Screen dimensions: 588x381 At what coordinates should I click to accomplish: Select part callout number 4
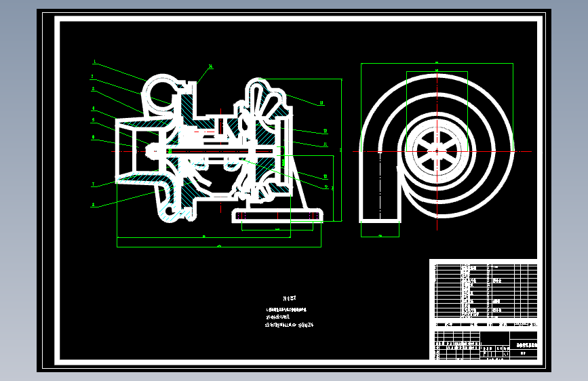(x=94, y=108)
